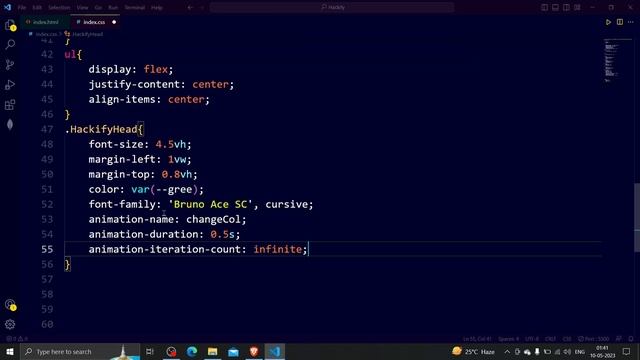Image resolution: width=640 pixels, height=360 pixels.
Task: Open the Selection menu
Action: (x=59, y=7)
